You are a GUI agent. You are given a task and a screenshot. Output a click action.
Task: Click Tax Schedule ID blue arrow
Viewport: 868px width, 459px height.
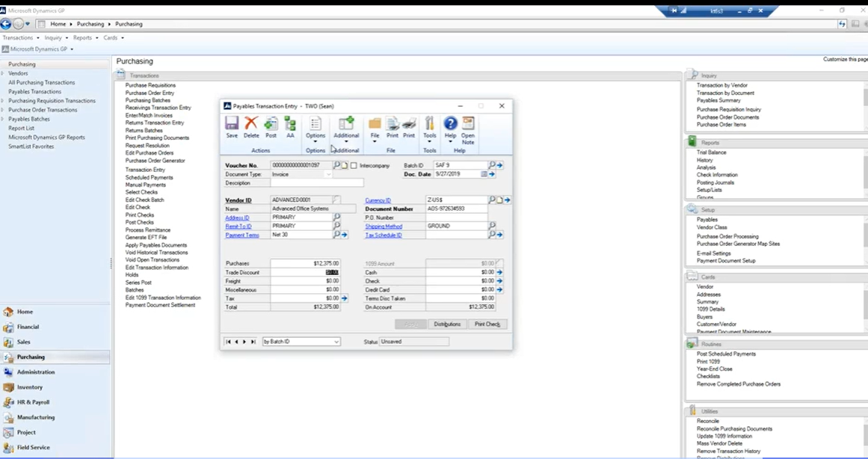coord(499,235)
